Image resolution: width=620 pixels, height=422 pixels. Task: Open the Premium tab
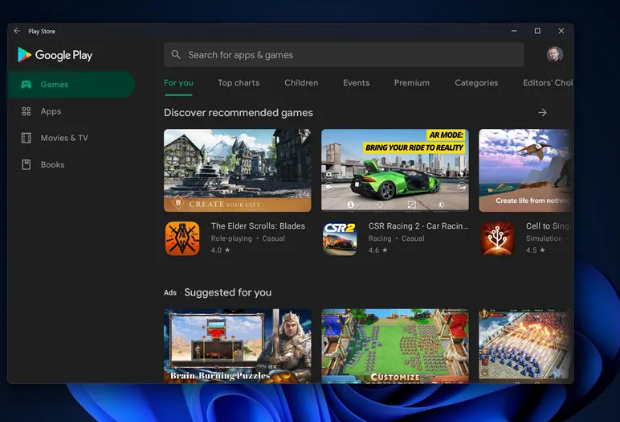[412, 83]
